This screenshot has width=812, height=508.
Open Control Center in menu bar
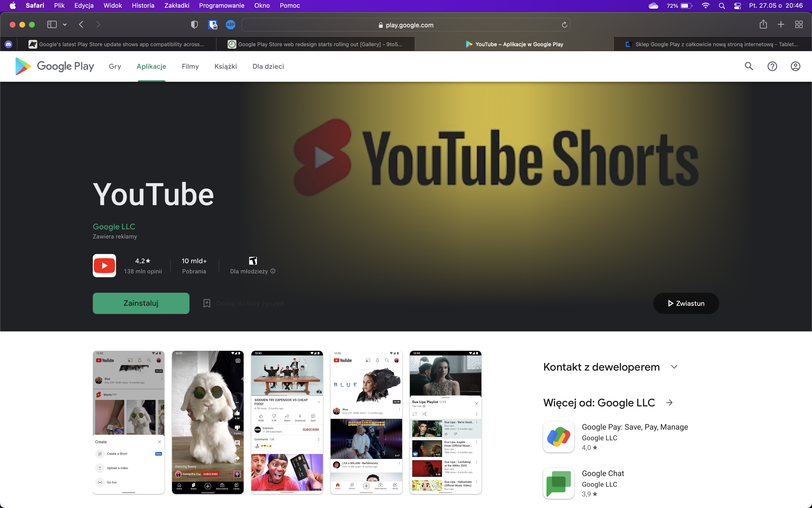pyautogui.click(x=738, y=6)
